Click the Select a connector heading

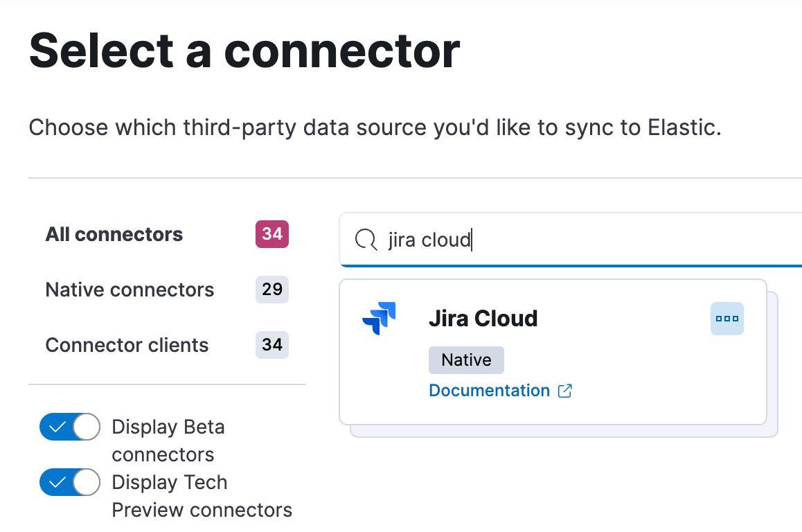[244, 50]
